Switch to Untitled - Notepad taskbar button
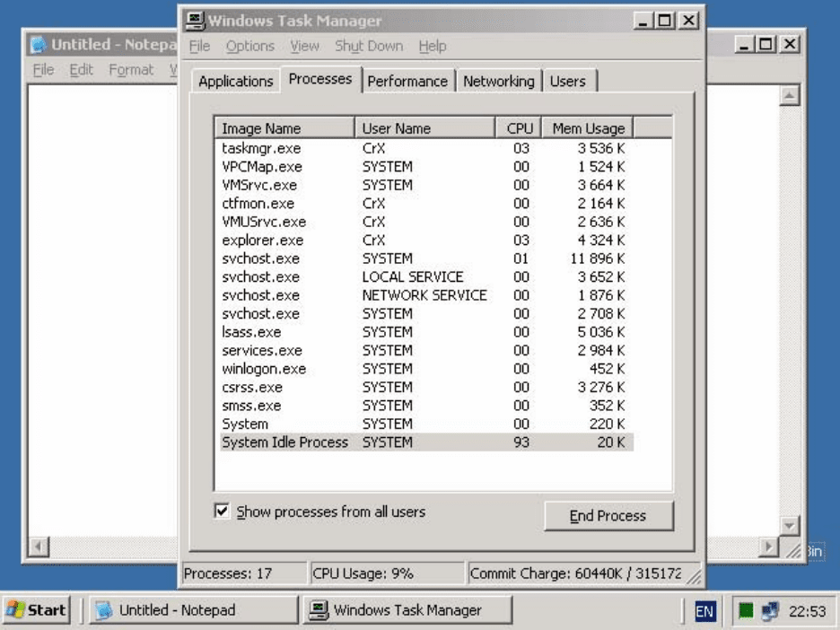The height and width of the screenshot is (630, 840). click(193, 610)
